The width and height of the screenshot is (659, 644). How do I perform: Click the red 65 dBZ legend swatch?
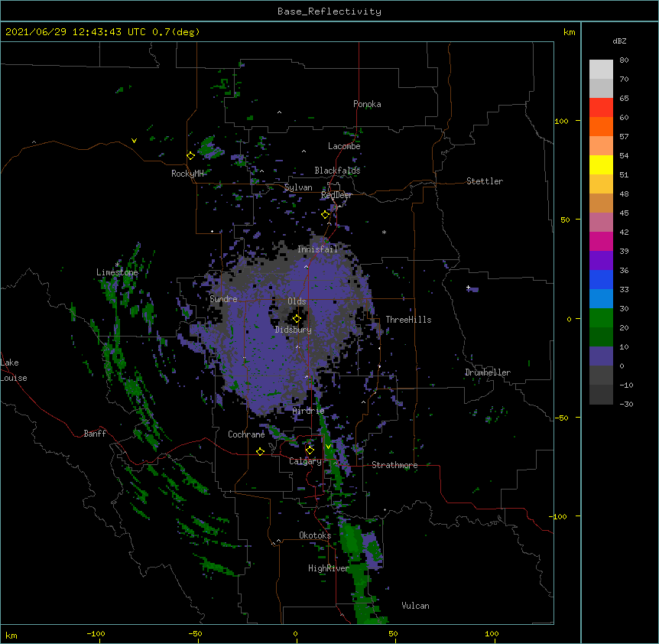(601, 108)
